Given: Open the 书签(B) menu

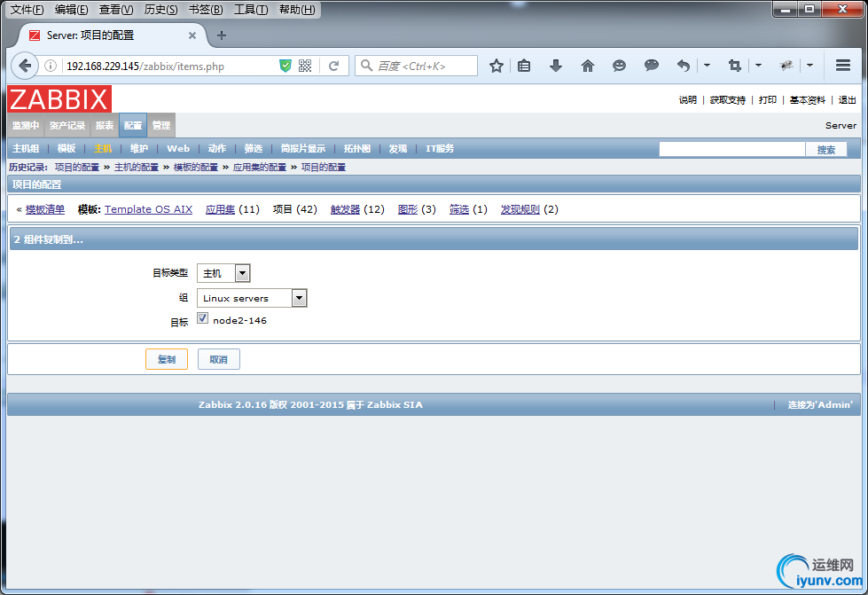Looking at the screenshot, I should pos(206,10).
